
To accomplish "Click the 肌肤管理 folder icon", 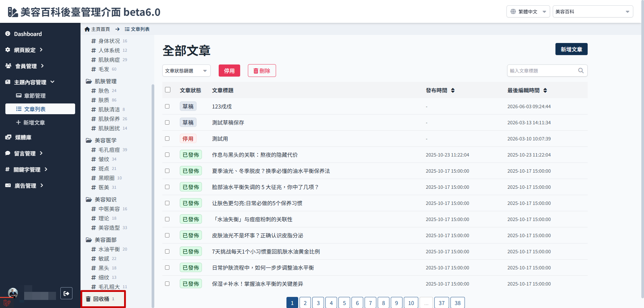I will pos(89,81).
